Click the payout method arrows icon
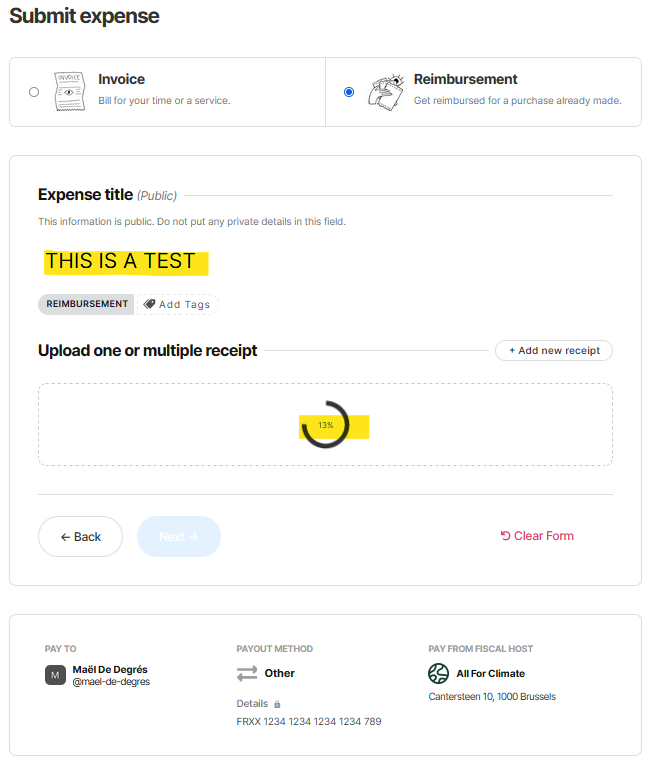Screen dimensions: 661x773 [247, 673]
